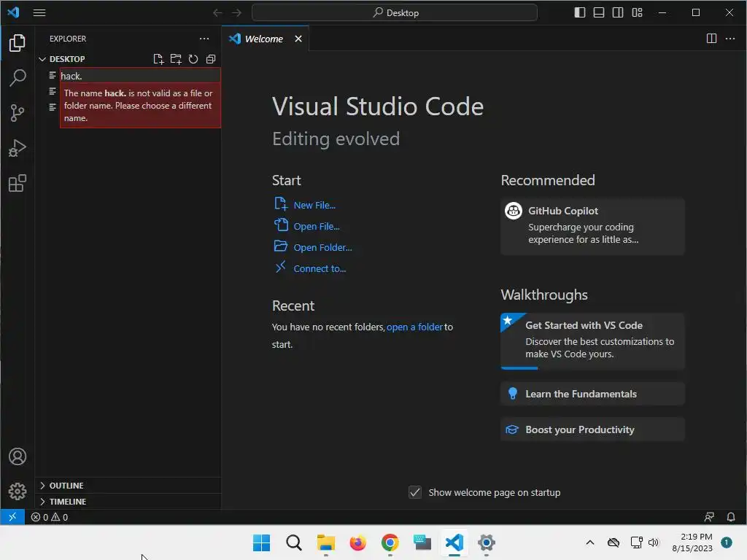
Task: Toggle the primary side bar layout icon
Action: click(580, 13)
